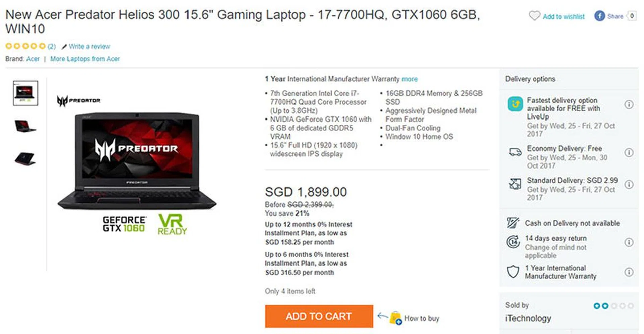Open info icon for LiveUp fastest delivery
Image resolution: width=644 pixels, height=334 pixels.
pyautogui.click(x=629, y=104)
